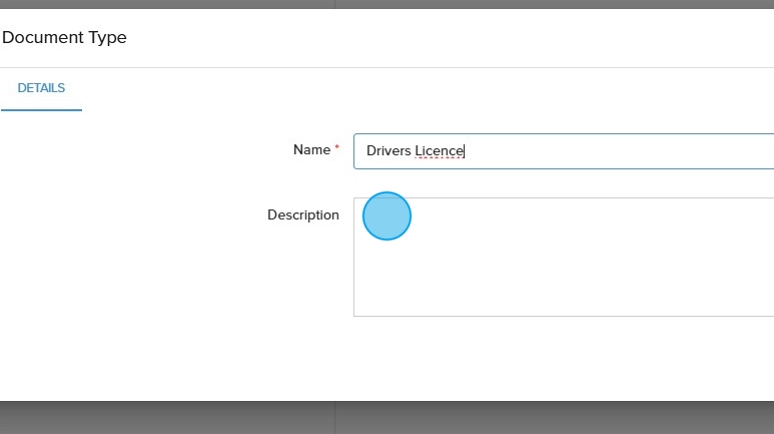Switch to the DETAILS tab

pos(41,88)
